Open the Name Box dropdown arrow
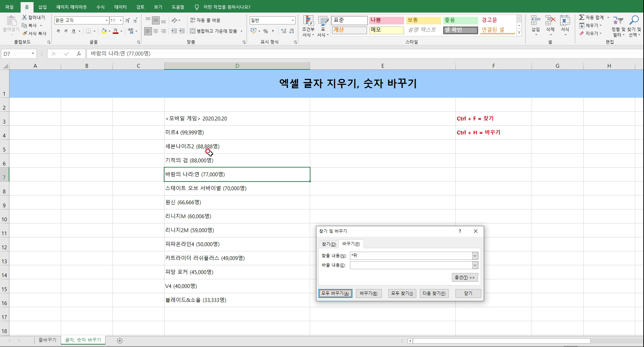This screenshot has height=347, width=644. pos(33,54)
